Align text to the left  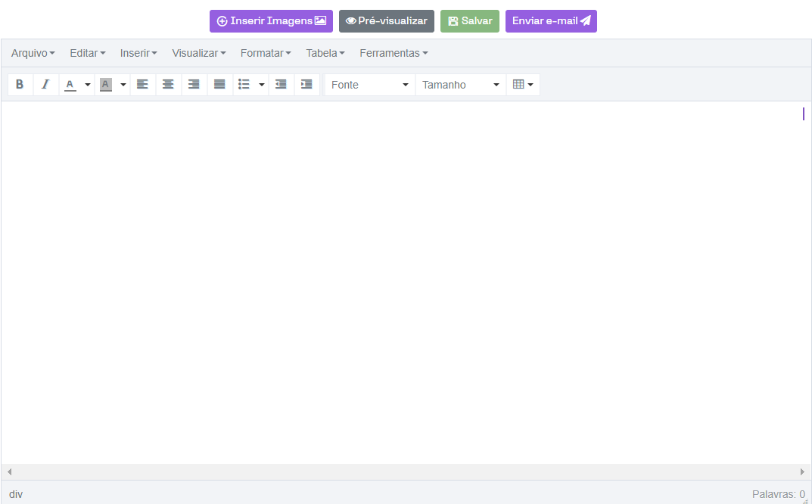click(142, 85)
